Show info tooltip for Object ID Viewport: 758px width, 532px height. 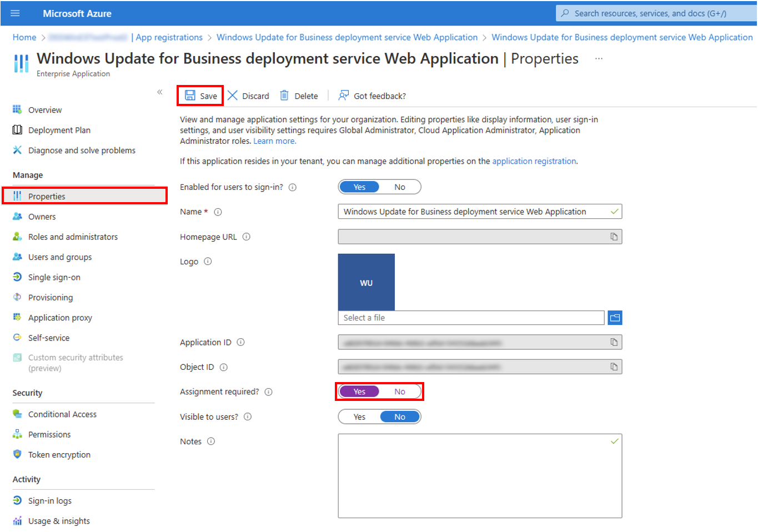(224, 367)
